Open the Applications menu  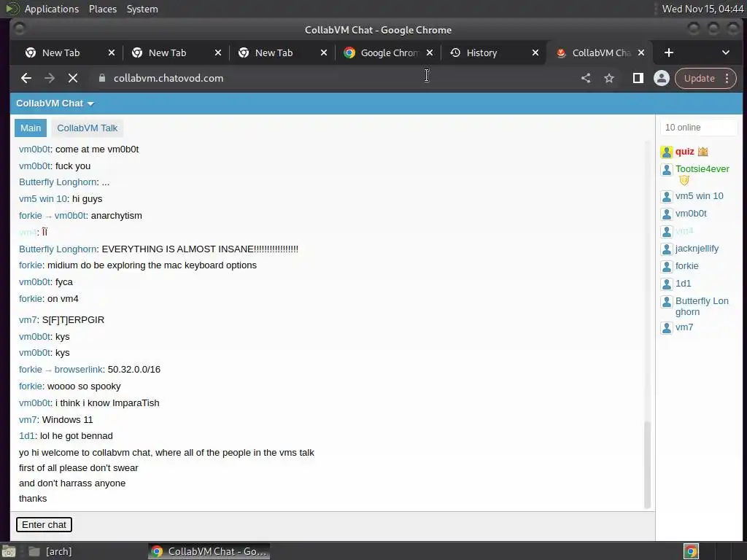52,9
